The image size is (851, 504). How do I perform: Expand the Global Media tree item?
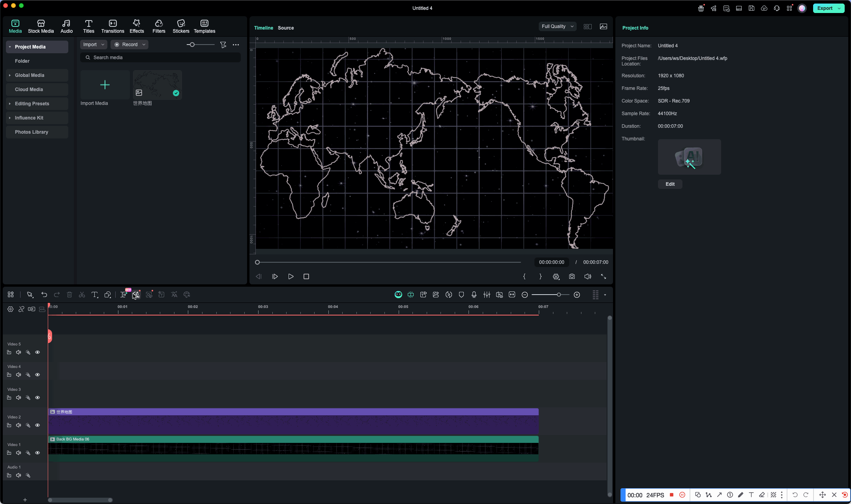[10, 75]
